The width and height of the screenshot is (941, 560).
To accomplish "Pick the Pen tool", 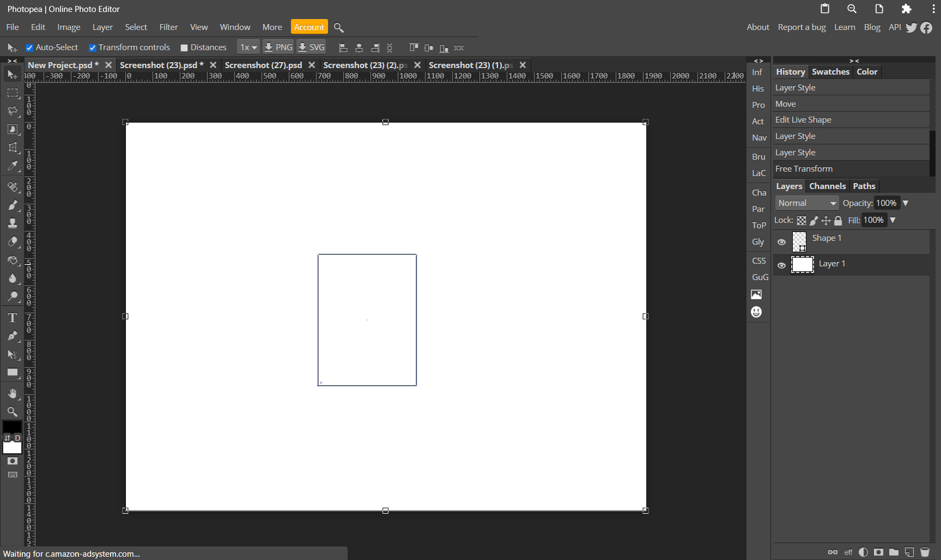I will pyautogui.click(x=12, y=336).
